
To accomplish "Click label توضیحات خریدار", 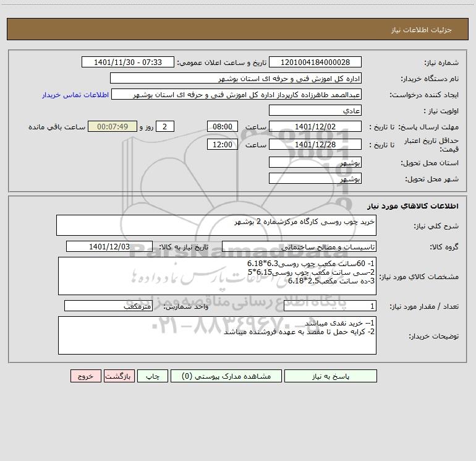I will click(x=434, y=337).
